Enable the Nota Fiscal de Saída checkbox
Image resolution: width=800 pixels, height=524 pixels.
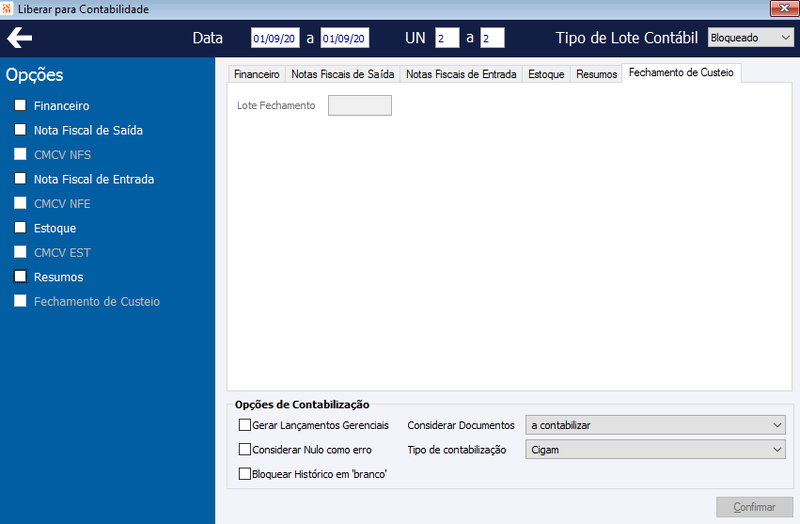point(20,130)
